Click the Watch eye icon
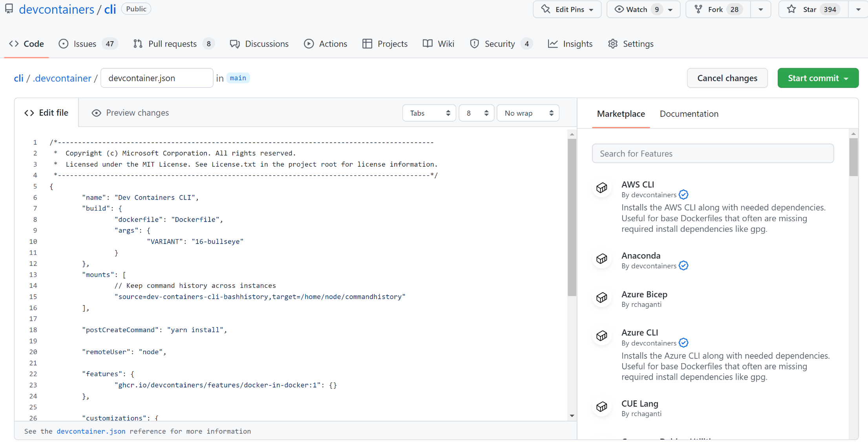868x442 pixels. tap(619, 9)
